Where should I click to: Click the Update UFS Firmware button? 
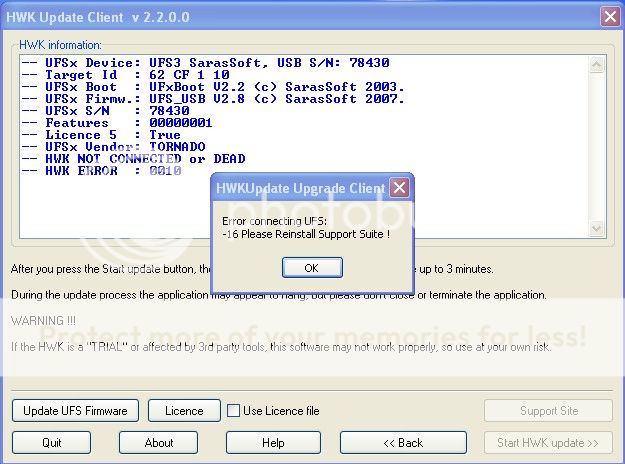[75, 411]
